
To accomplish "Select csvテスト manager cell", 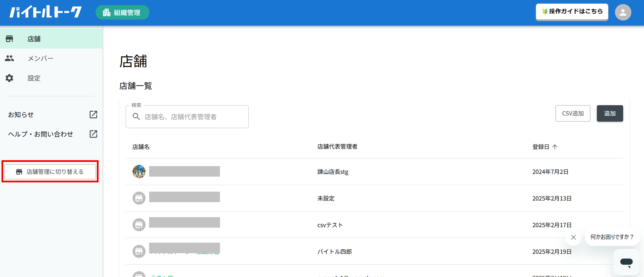I will [x=330, y=225].
